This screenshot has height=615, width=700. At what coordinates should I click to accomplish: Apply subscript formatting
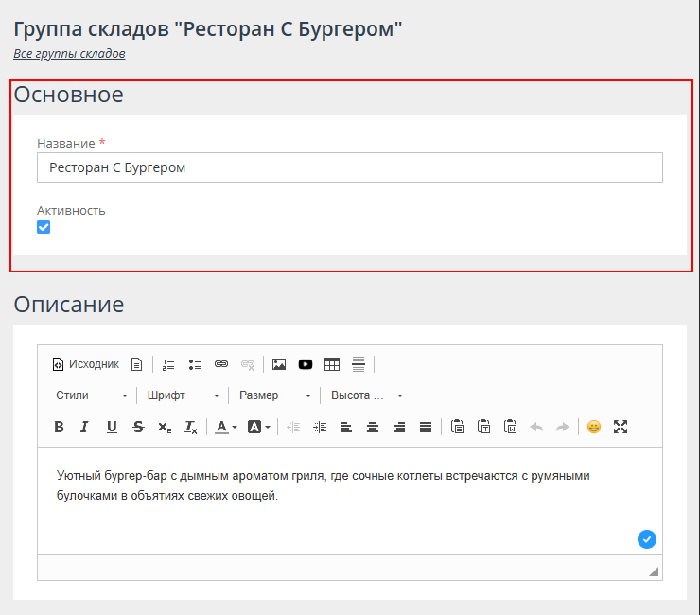click(x=165, y=428)
